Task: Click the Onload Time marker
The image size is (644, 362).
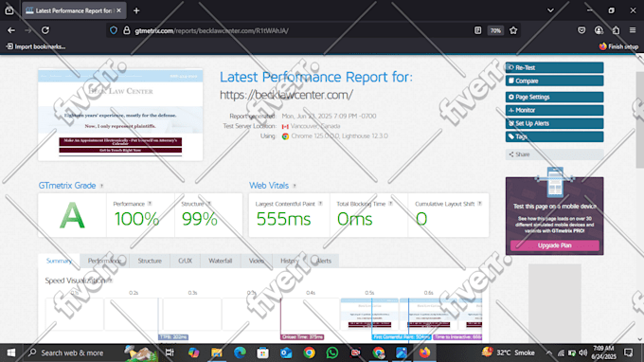Action: [302, 337]
